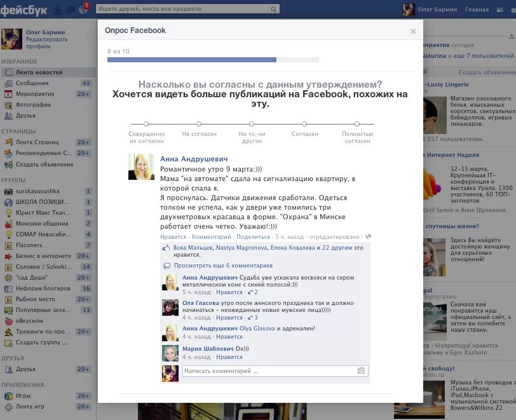Open the privacy shortcuts icon in the top bar
The width and height of the screenshot is (516, 420).
coord(500,10)
